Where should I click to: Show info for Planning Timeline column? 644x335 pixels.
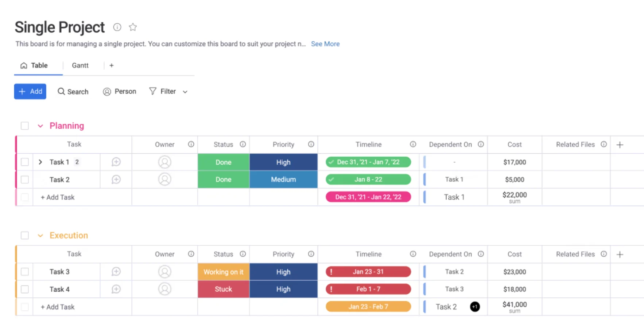(x=413, y=144)
